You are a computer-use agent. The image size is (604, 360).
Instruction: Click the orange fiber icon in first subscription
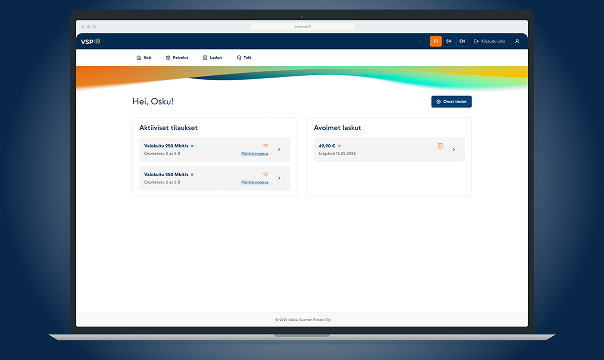pos(265,146)
